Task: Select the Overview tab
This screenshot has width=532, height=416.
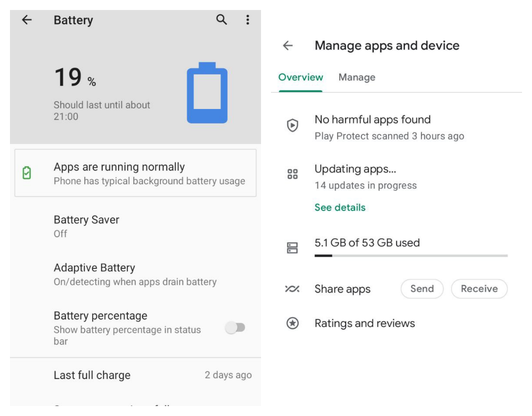Action: [x=300, y=77]
